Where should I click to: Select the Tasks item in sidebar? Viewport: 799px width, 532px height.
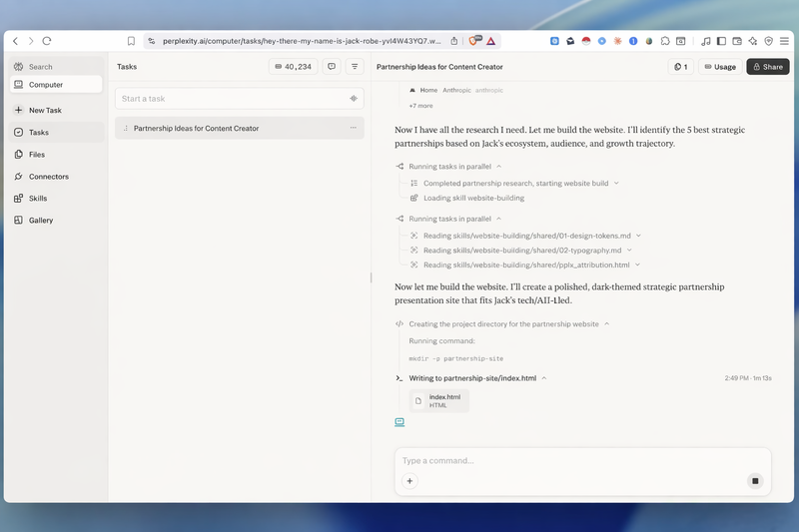[x=38, y=133]
